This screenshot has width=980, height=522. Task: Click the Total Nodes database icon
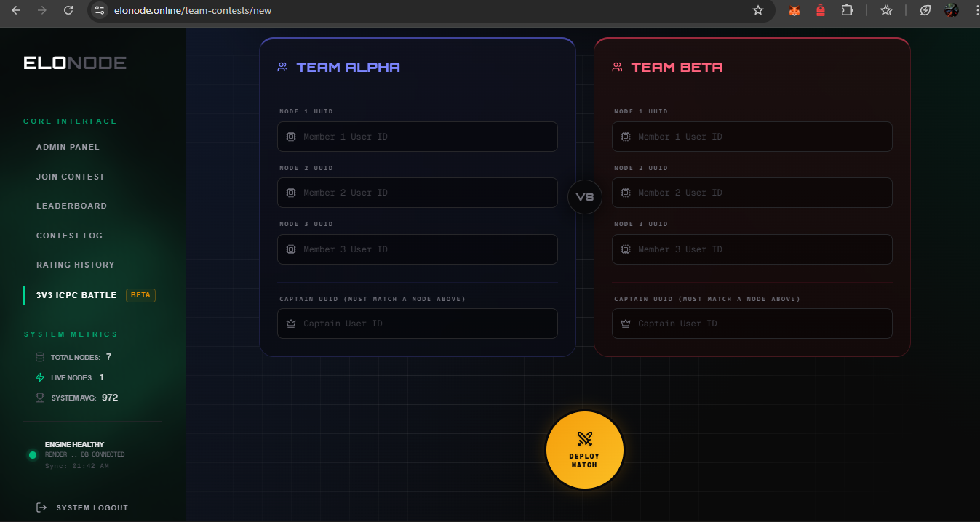click(x=40, y=357)
